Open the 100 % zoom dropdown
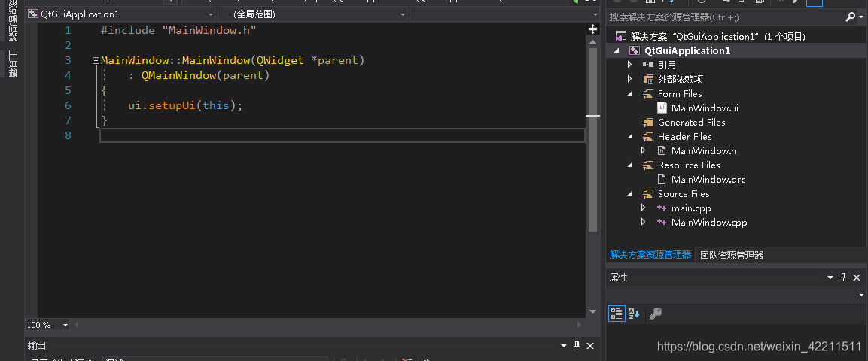This screenshot has height=361, width=868. tap(65, 325)
